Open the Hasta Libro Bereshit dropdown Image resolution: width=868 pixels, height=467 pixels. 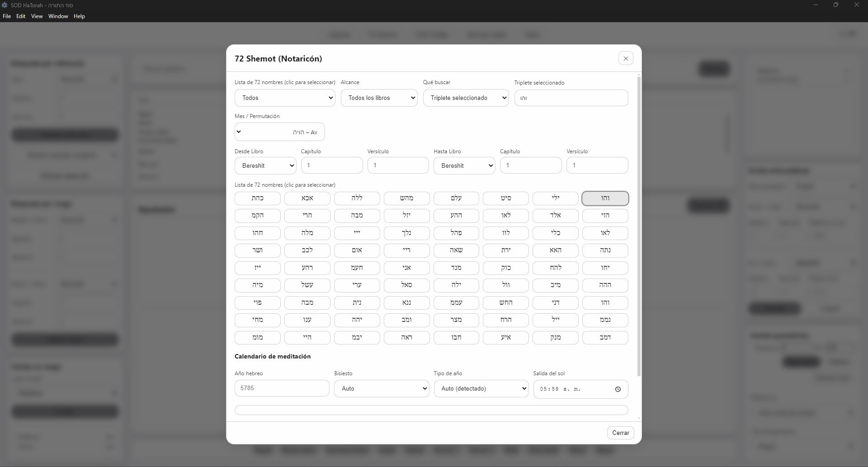(x=464, y=165)
